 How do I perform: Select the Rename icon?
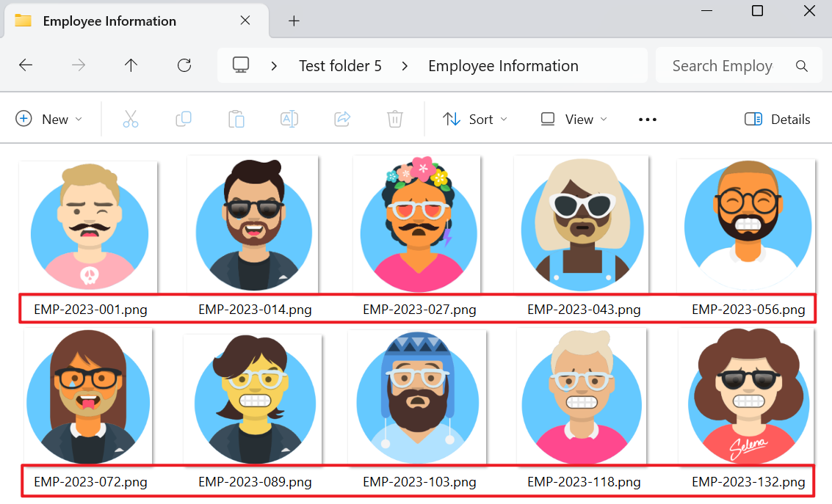(x=289, y=118)
